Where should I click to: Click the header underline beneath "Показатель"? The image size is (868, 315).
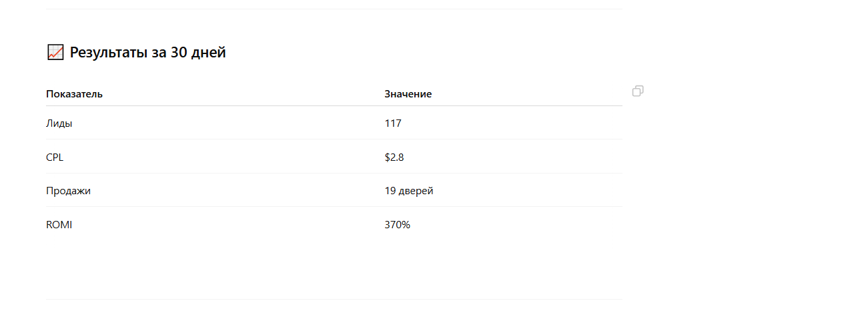(74, 105)
